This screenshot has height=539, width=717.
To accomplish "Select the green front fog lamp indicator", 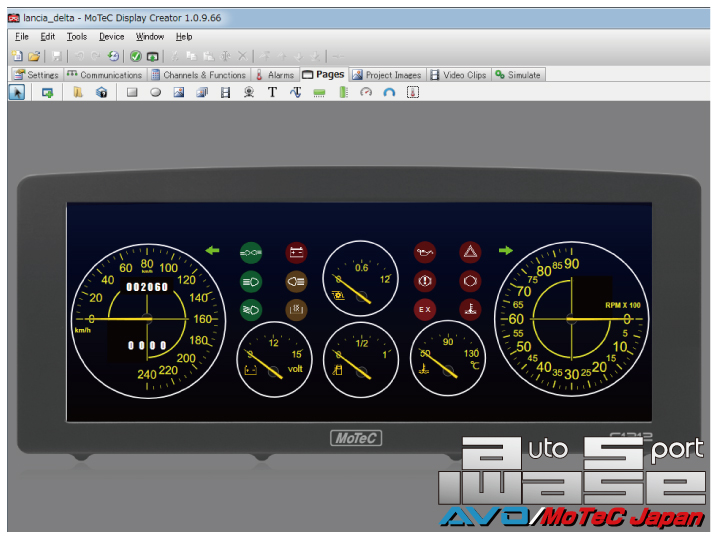I will pos(251,310).
